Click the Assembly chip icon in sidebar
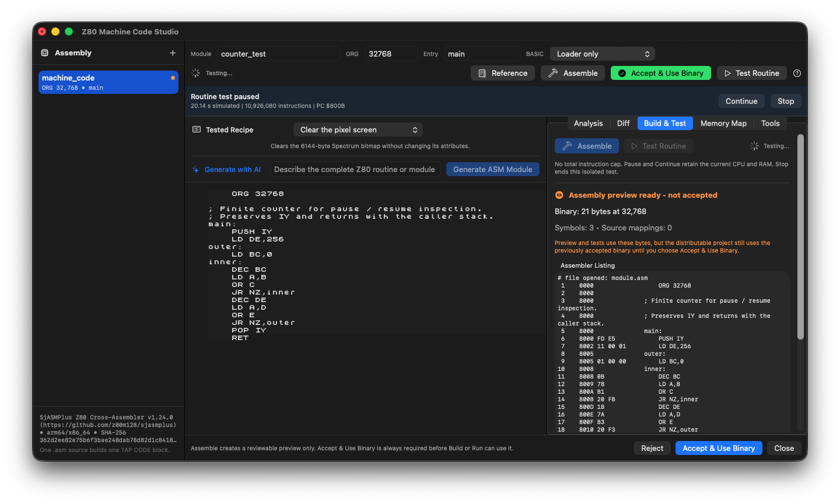The image size is (840, 504). (x=45, y=53)
